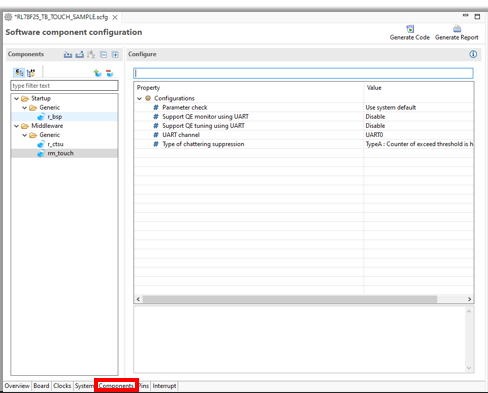Collapse the Generic chevron under Middleware
This screenshot has width=488, height=393.
pyautogui.click(x=24, y=135)
